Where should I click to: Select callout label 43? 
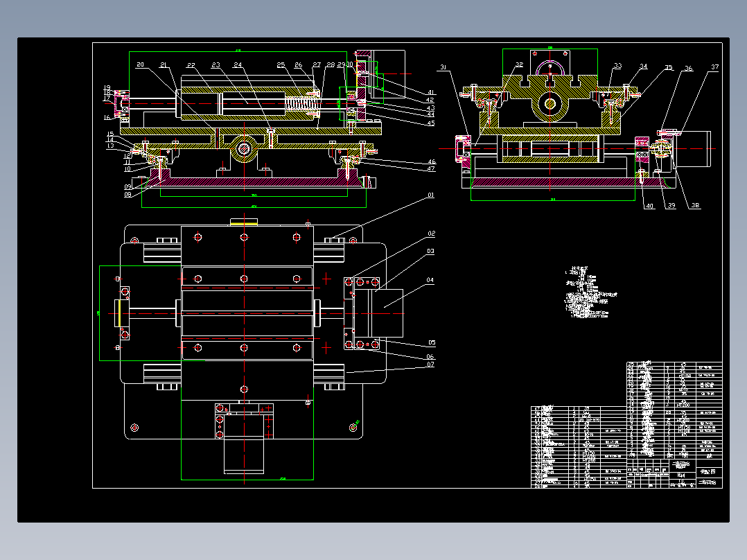[431, 108]
